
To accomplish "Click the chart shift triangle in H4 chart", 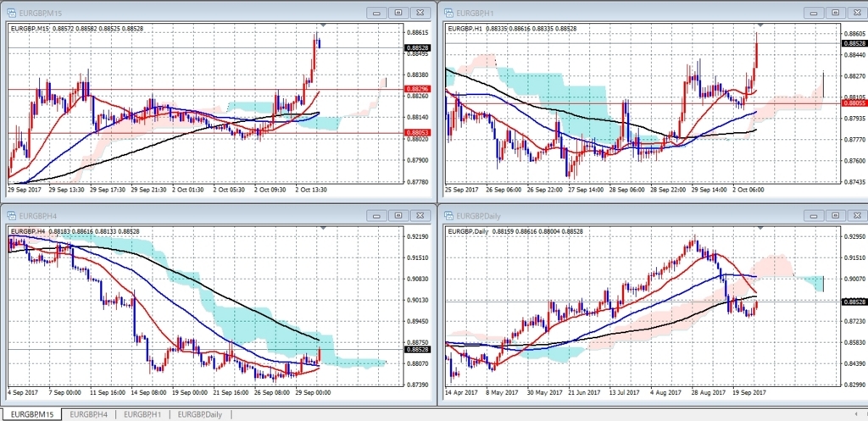I will pyautogui.click(x=323, y=228).
